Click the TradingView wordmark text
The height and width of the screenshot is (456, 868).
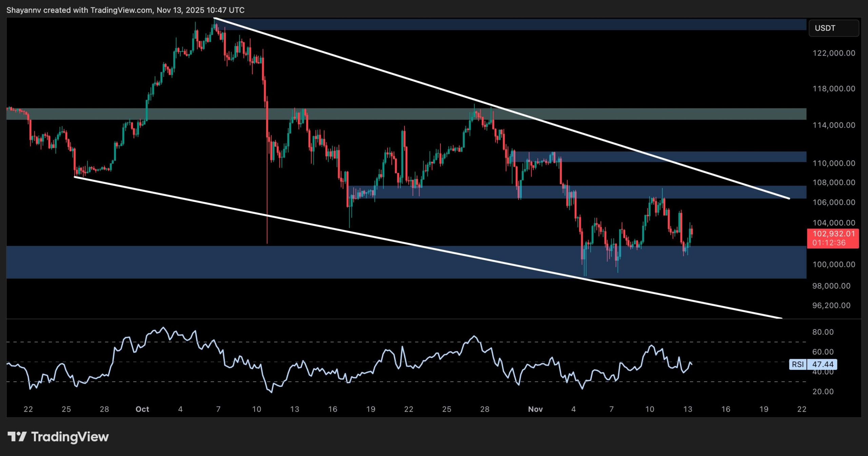click(x=70, y=437)
